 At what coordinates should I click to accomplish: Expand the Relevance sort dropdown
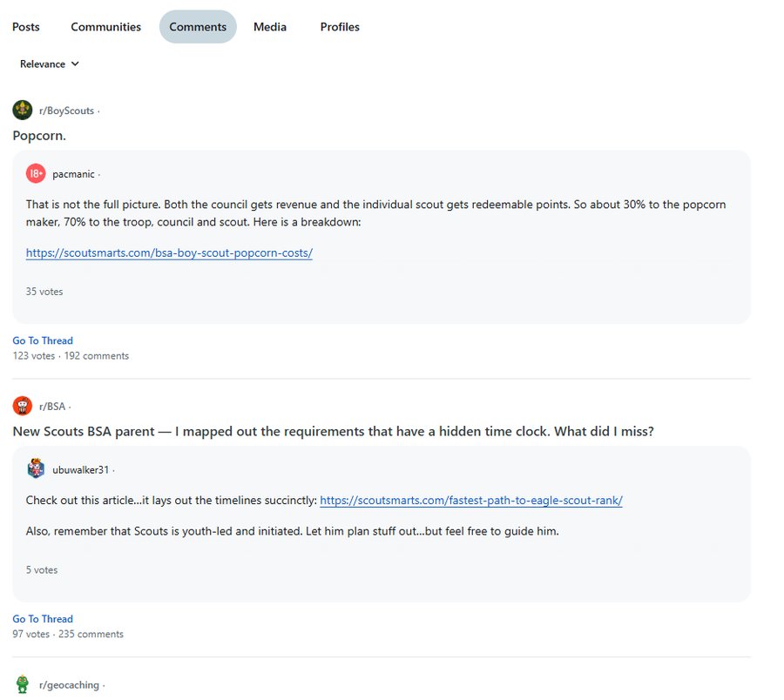pyautogui.click(x=50, y=64)
